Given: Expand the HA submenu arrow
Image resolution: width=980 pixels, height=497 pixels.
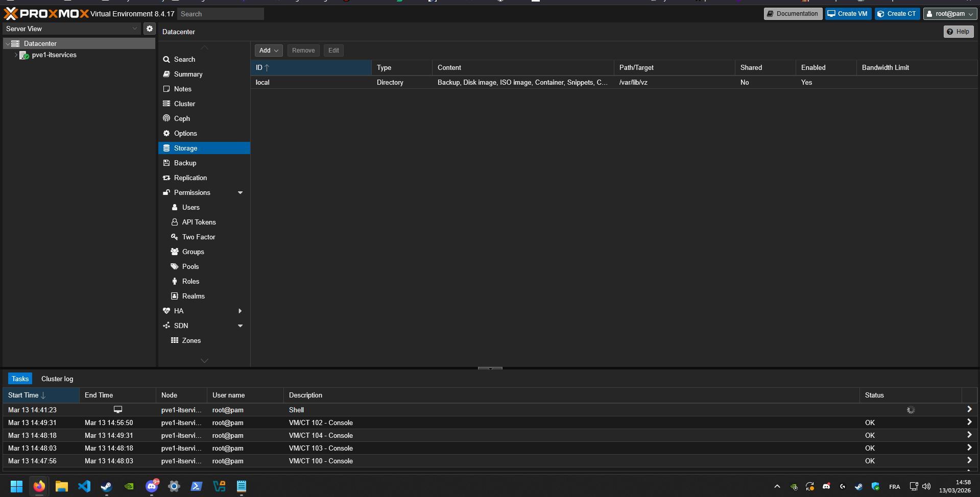Looking at the screenshot, I should pyautogui.click(x=240, y=311).
